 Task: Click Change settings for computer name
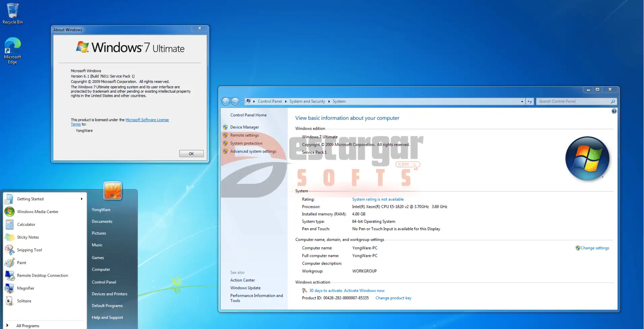tap(594, 248)
